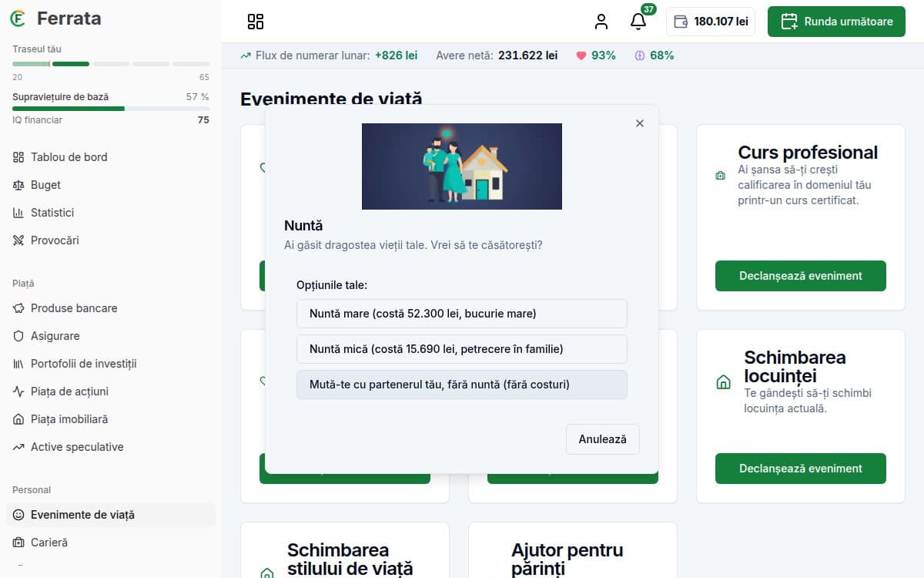Click Avere netă 231.622 lei value

[528, 55]
